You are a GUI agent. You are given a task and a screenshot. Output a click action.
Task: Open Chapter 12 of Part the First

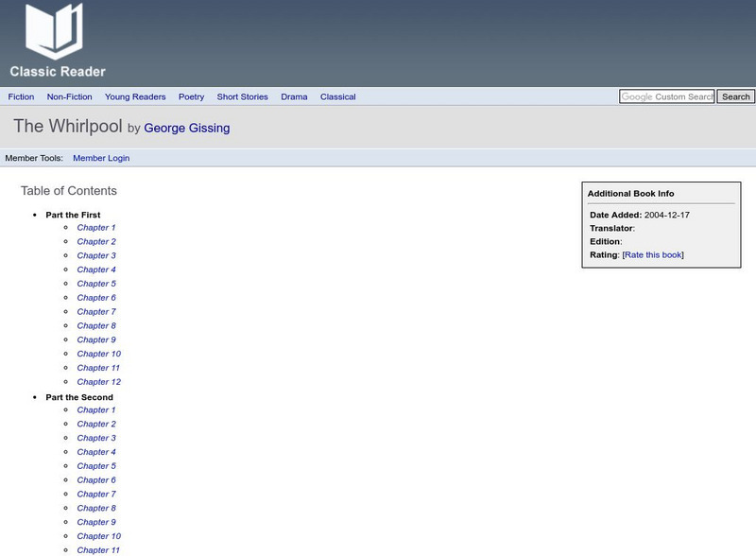[x=98, y=382]
